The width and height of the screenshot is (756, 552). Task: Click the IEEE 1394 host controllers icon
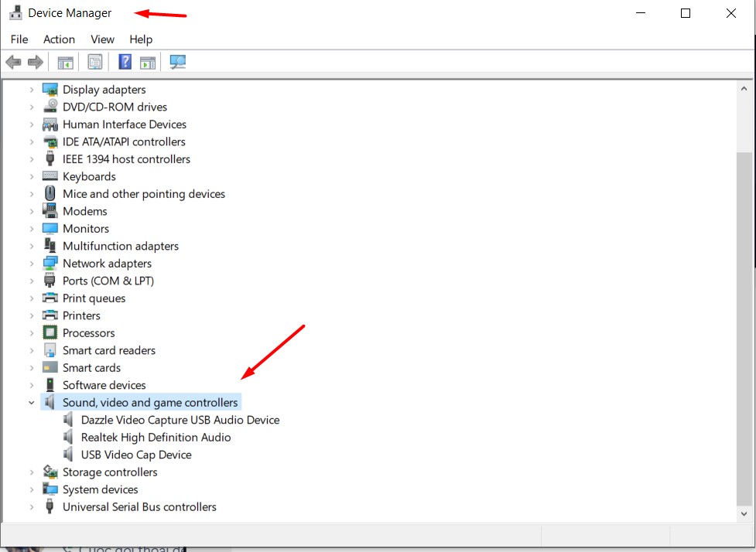(x=50, y=159)
